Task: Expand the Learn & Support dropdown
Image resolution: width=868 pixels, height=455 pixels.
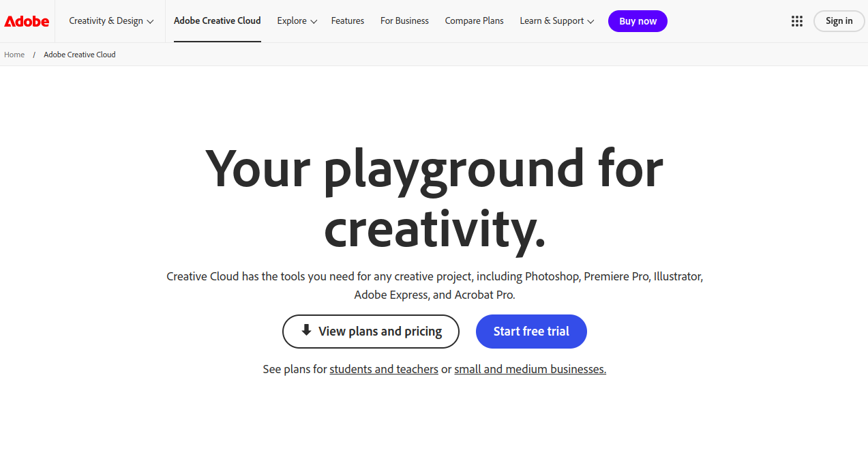Action: point(557,21)
